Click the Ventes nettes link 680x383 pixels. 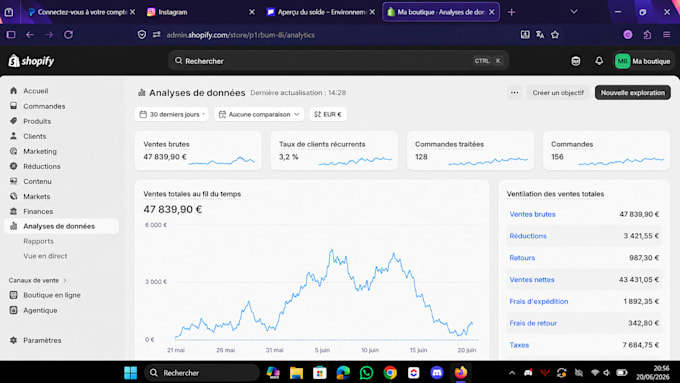532,279
